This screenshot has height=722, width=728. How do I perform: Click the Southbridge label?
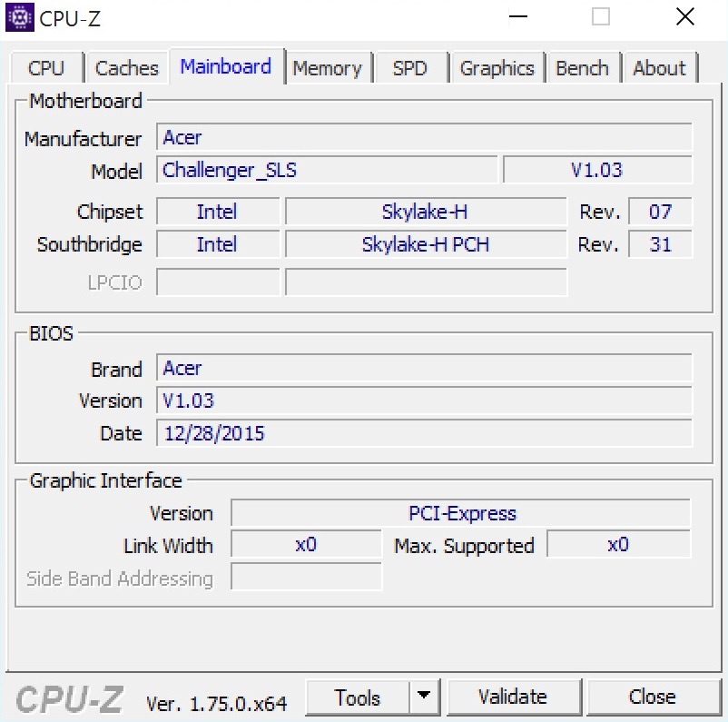coord(90,244)
